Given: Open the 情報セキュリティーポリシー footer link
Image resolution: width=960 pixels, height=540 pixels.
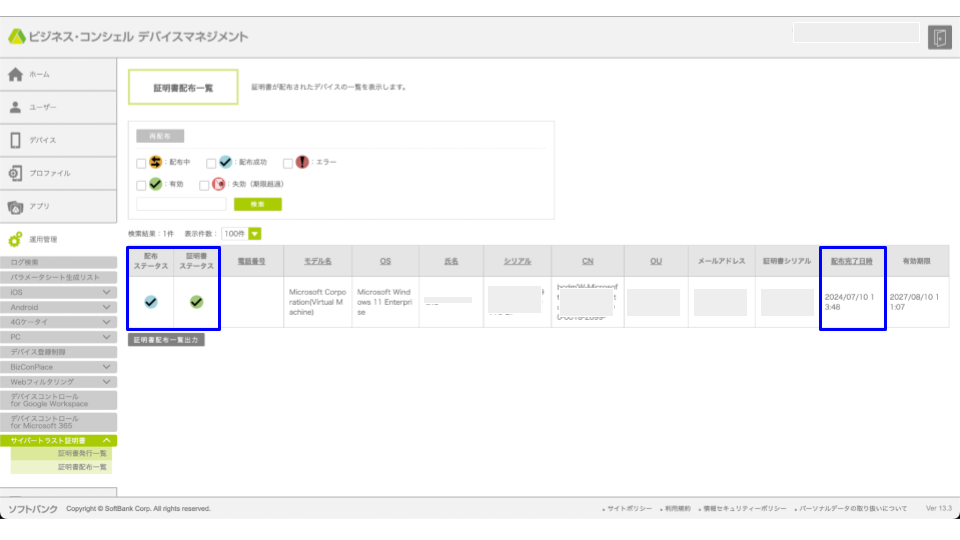Looking at the screenshot, I should (x=744, y=509).
